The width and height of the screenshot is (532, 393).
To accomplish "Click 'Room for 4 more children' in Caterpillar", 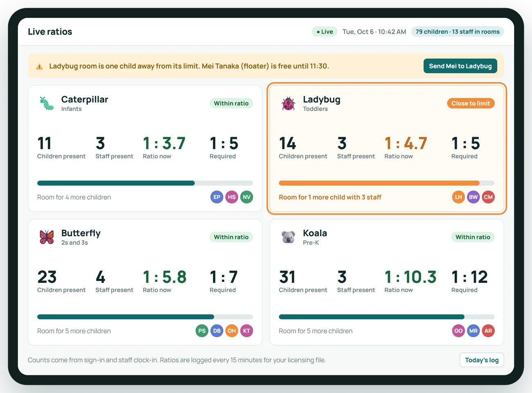I will point(74,197).
